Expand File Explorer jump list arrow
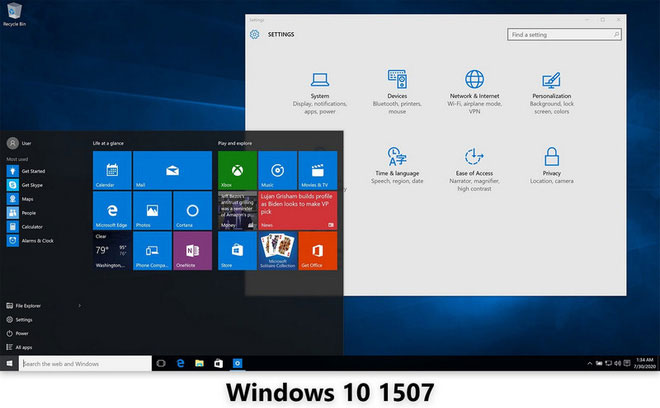660x408 pixels. tap(80, 306)
